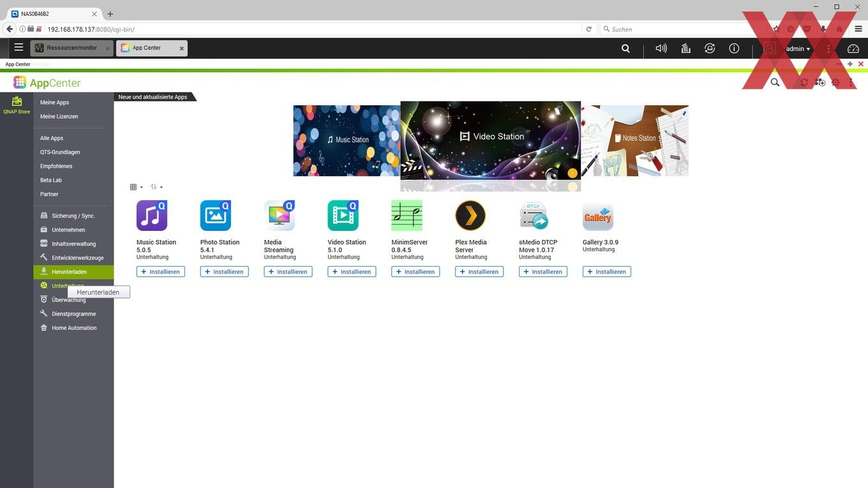Click the Video Station banner
Screen dimensions: 868x488
[x=491, y=141]
